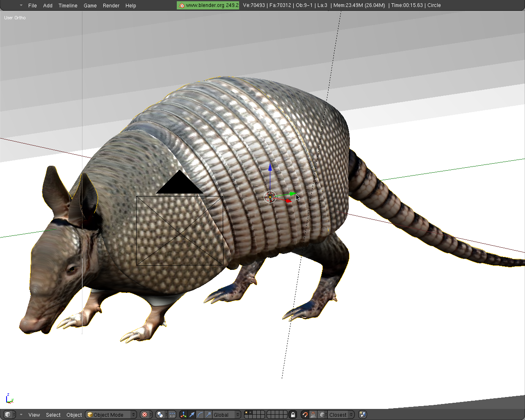The height and width of the screenshot is (420, 525).
Task: Open the Render menu
Action: tap(111, 5)
